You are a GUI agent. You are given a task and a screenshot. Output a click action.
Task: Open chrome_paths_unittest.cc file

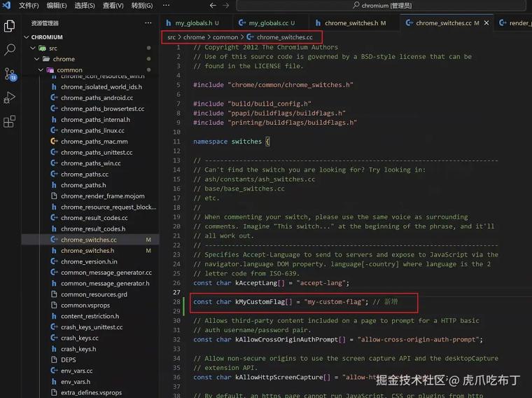click(x=97, y=153)
